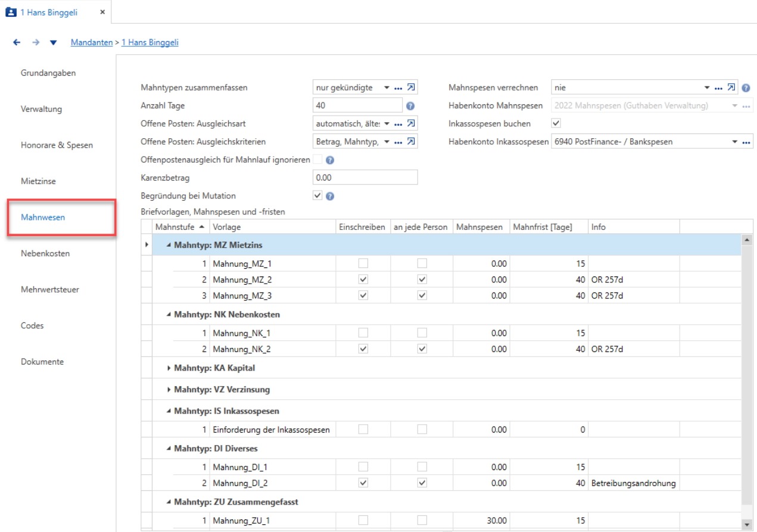Open the Mahntypen zusammenfassen dropdown
The width and height of the screenshot is (757, 532).
(x=387, y=88)
